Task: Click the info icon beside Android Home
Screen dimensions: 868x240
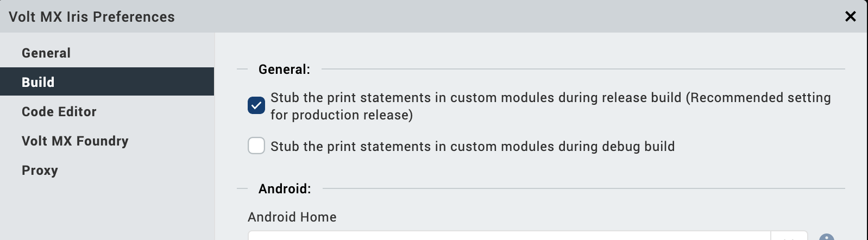Action: tap(826, 237)
